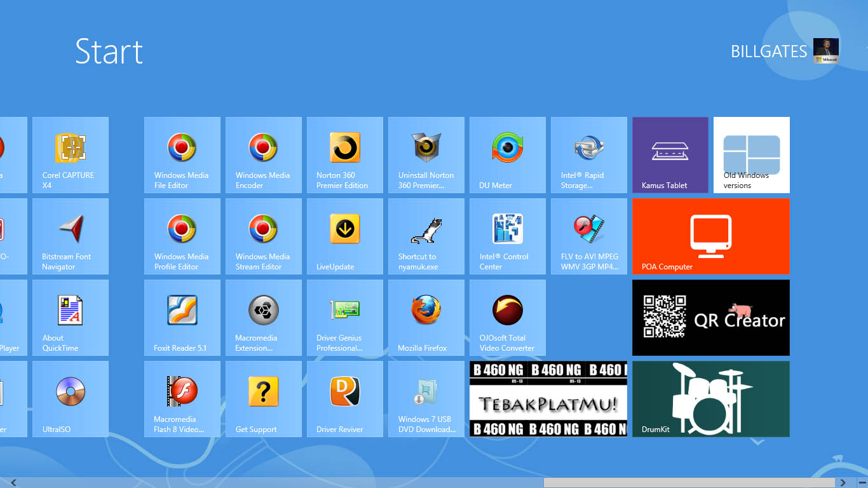Image resolution: width=868 pixels, height=488 pixels.
Task: Launch Mozilla Firefox
Action: (426, 318)
